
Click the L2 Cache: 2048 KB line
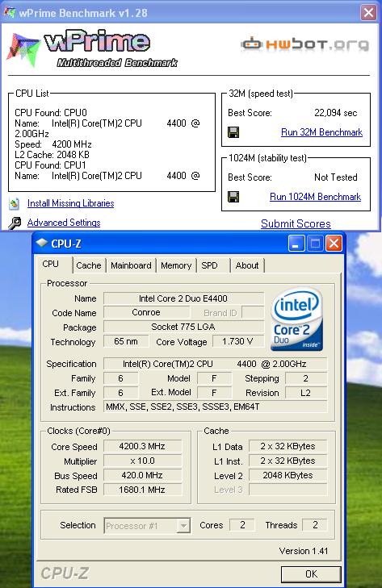click(52, 155)
